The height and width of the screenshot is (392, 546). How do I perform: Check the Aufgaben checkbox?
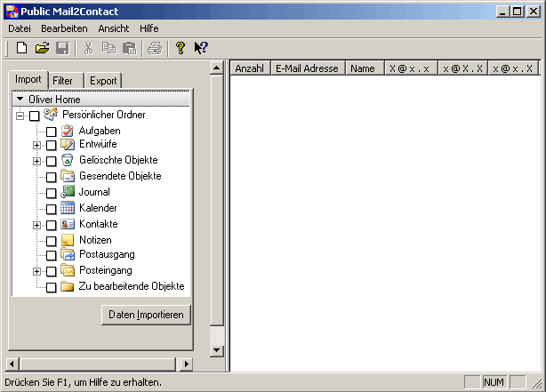point(52,132)
